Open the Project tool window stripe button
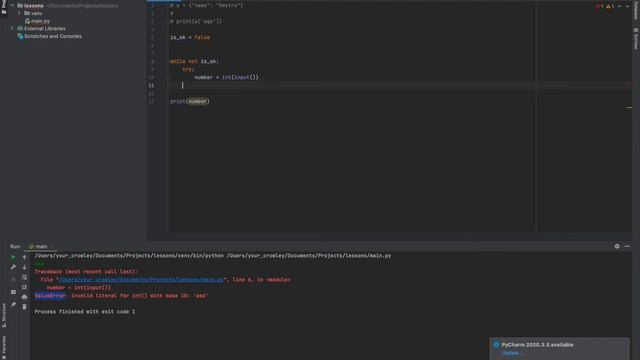Screen dimensions: 640x360 pos(4,7)
